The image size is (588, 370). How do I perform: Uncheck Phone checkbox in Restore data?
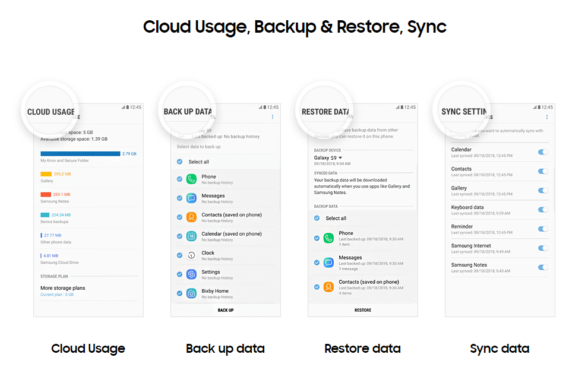(317, 238)
